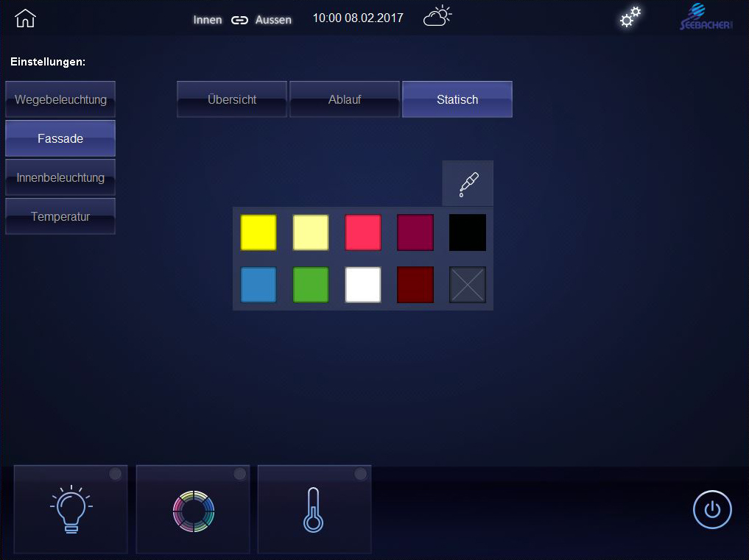Click the Seebacher logo
This screenshot has height=560, width=749.
(706, 18)
